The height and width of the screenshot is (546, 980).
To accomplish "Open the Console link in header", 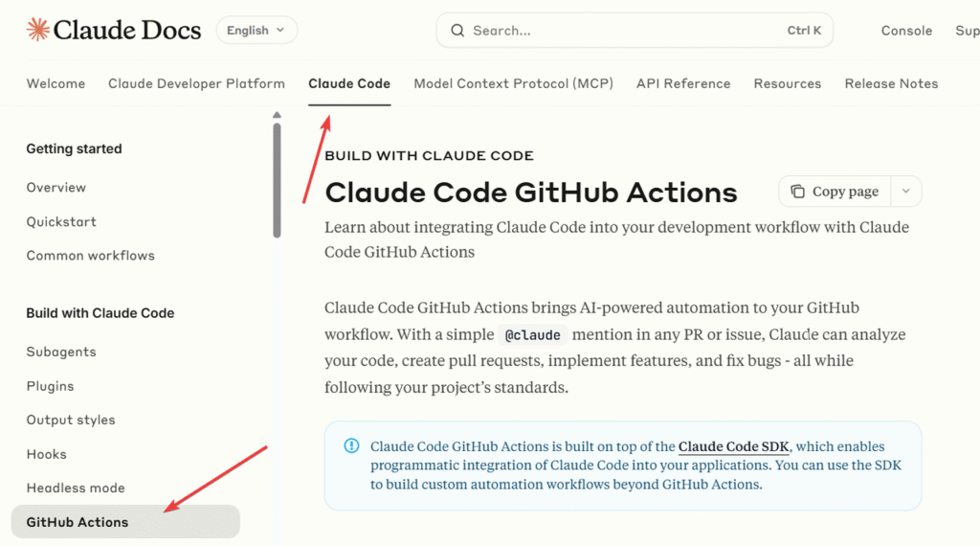I will tap(905, 31).
